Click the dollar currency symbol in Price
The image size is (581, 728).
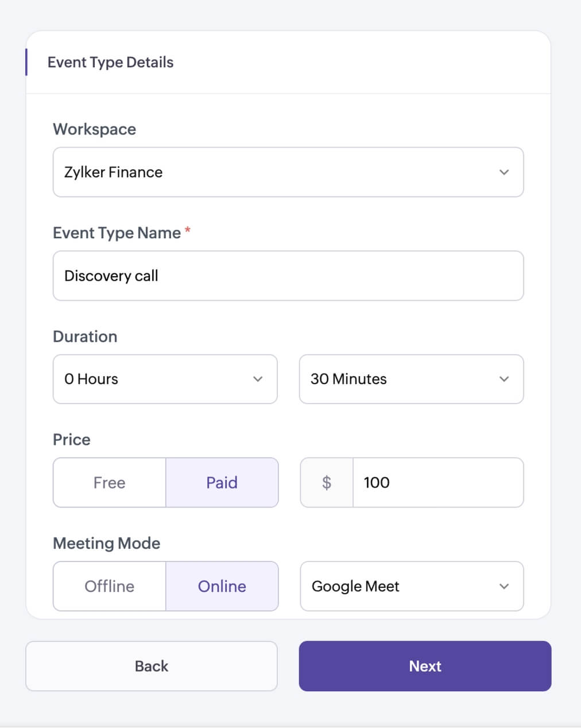click(x=327, y=482)
